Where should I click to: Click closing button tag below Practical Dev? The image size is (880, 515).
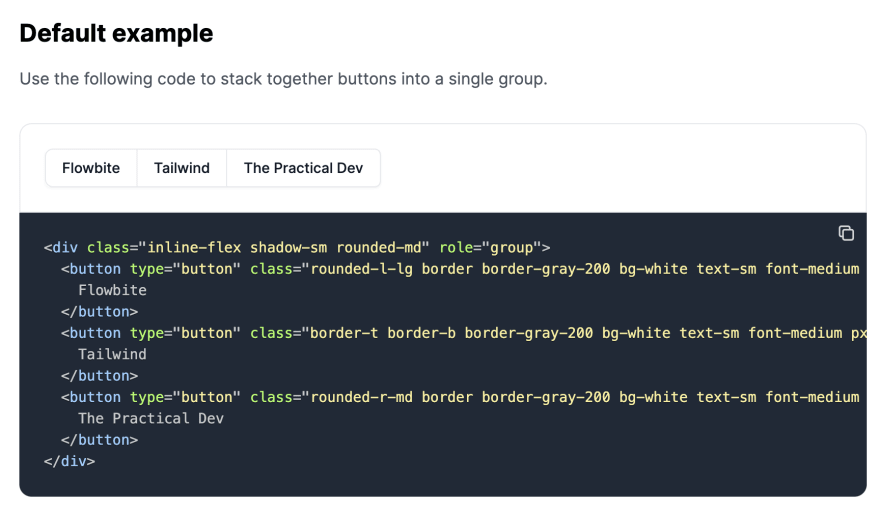pos(99,440)
